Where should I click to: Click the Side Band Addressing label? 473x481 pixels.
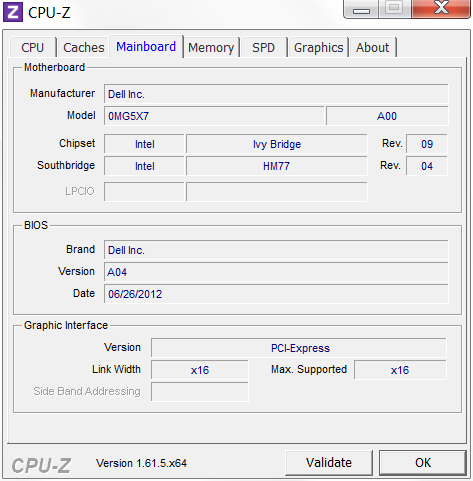[x=87, y=391]
